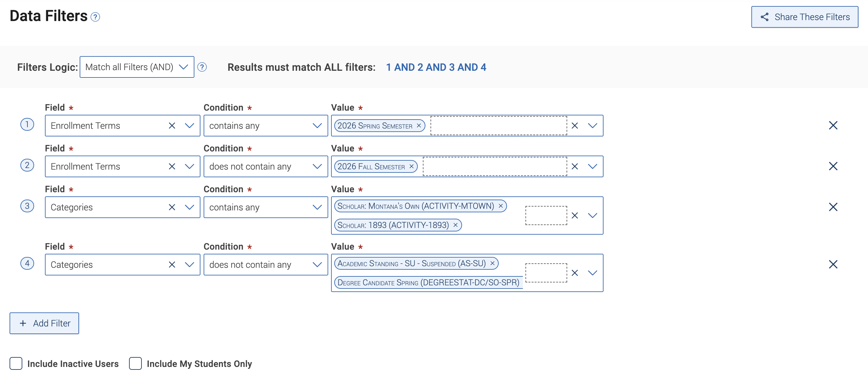This screenshot has width=868, height=380.
Task: Delete filter row 1
Action: click(x=833, y=125)
